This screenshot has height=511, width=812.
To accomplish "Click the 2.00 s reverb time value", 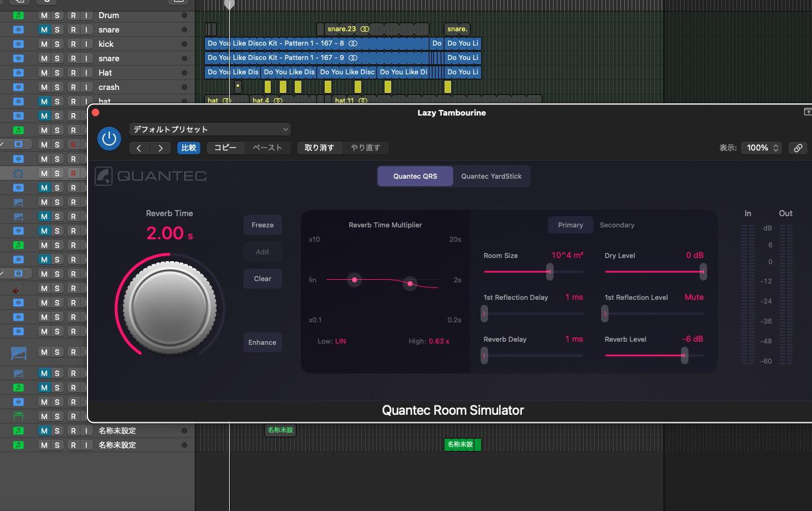I will (x=170, y=234).
